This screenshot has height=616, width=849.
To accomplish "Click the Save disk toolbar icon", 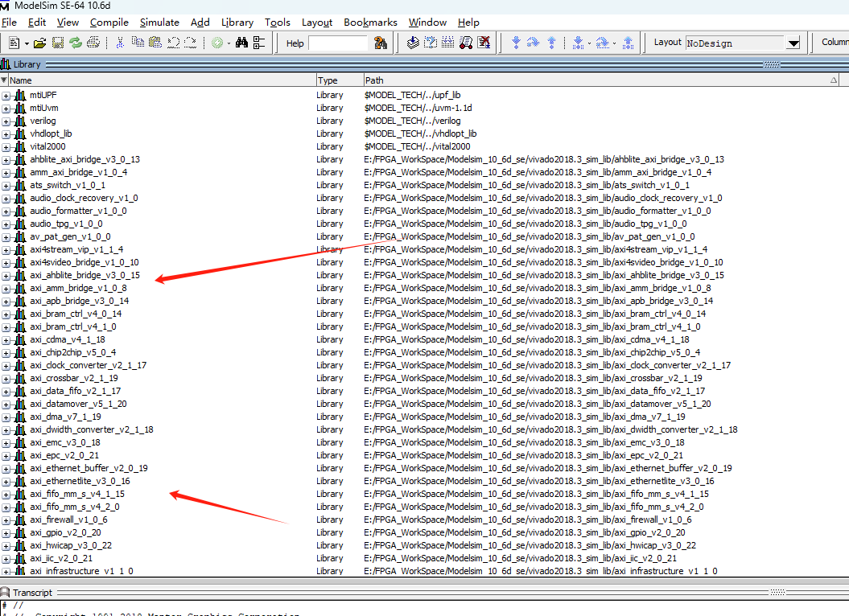I will click(57, 43).
